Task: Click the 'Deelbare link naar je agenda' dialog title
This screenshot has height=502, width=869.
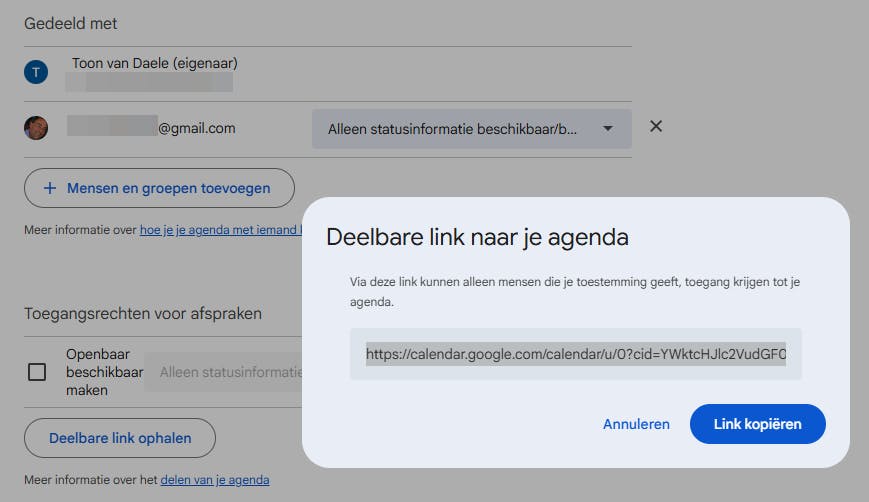Action: [x=478, y=238]
